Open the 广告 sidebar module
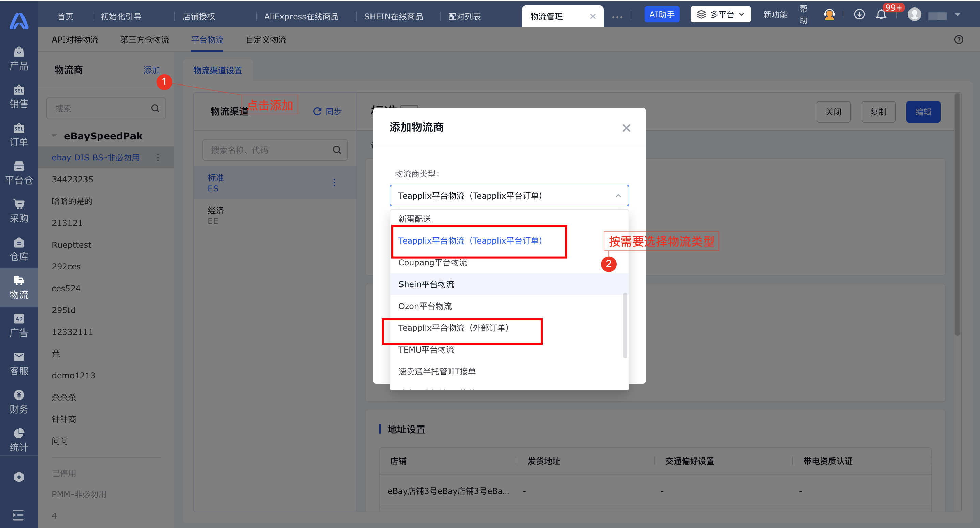This screenshot has height=528, width=980. 19,325
